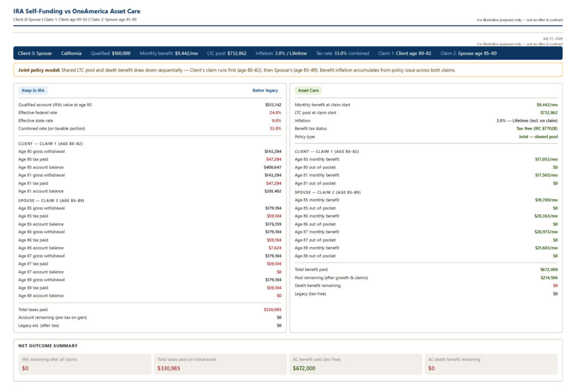Click the 'Effective federal rate' 24.0% value
The width and height of the screenshot is (573, 392).
(275, 113)
